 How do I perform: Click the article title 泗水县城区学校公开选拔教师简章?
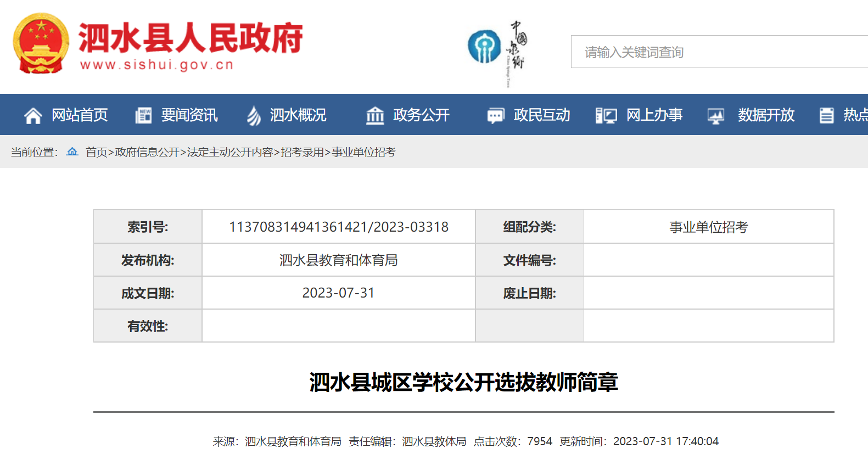[464, 382]
